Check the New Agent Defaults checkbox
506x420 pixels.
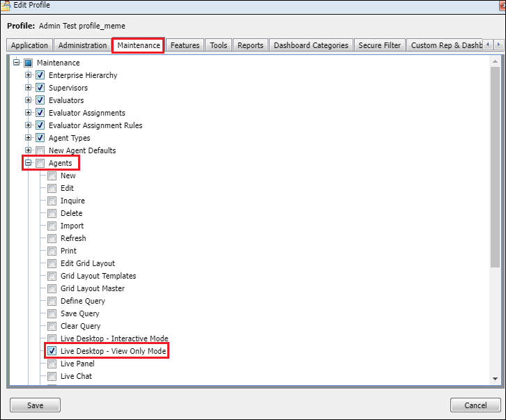coord(40,150)
